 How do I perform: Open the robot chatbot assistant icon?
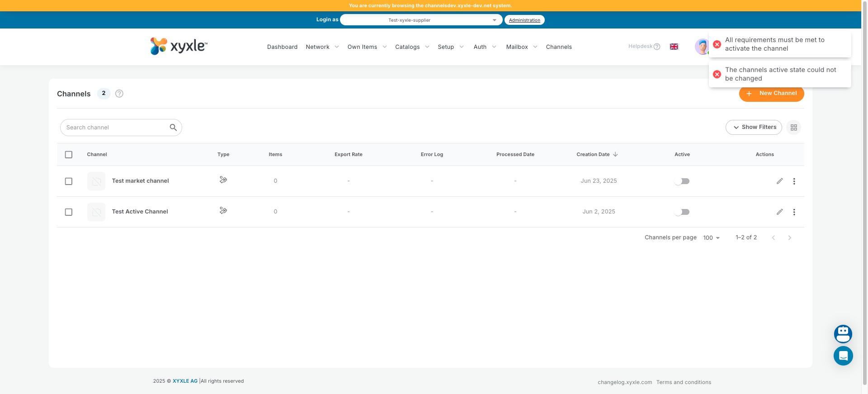[843, 334]
